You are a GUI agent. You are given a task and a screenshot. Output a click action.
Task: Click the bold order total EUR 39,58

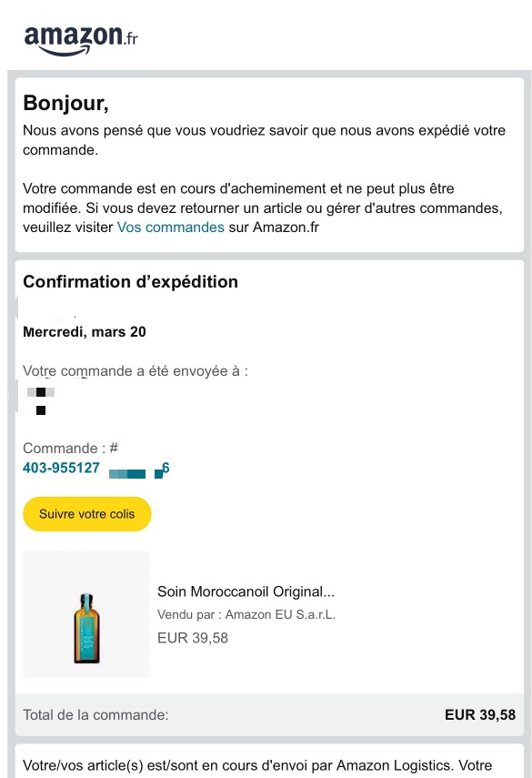(x=480, y=714)
